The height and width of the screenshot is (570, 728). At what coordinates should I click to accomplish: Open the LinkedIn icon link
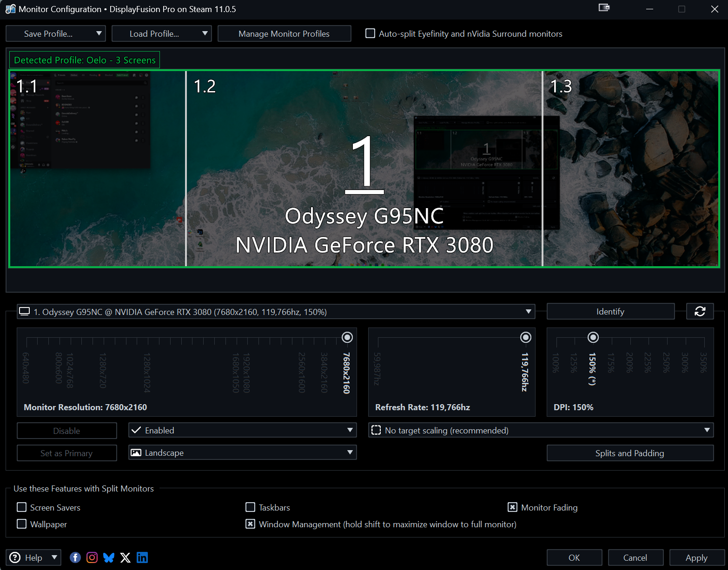tap(142, 557)
